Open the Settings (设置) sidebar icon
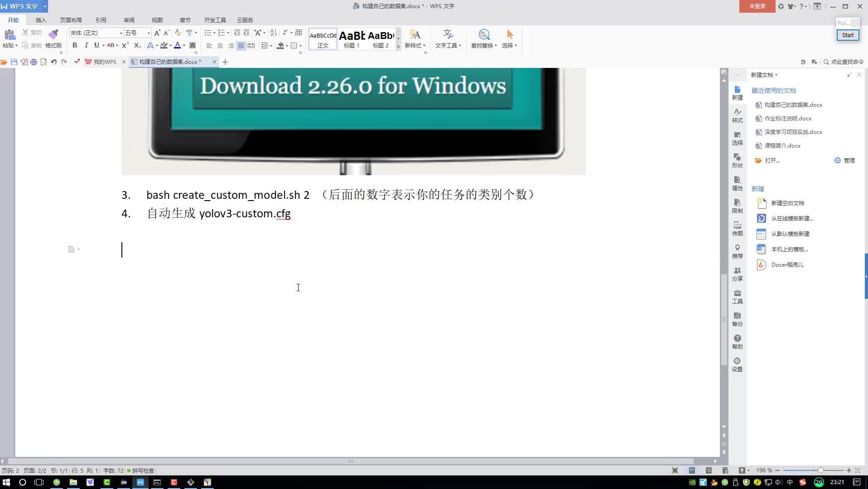This screenshot has width=868, height=489. click(737, 365)
